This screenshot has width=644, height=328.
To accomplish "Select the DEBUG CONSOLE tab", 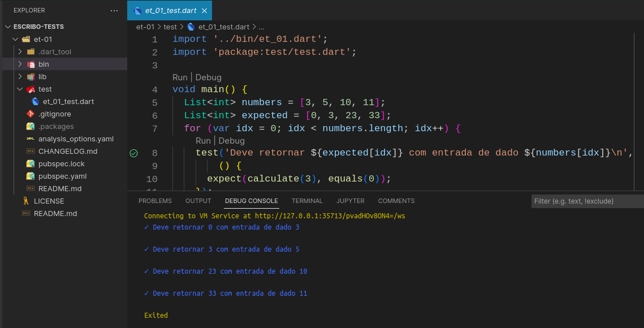I will 252,201.
